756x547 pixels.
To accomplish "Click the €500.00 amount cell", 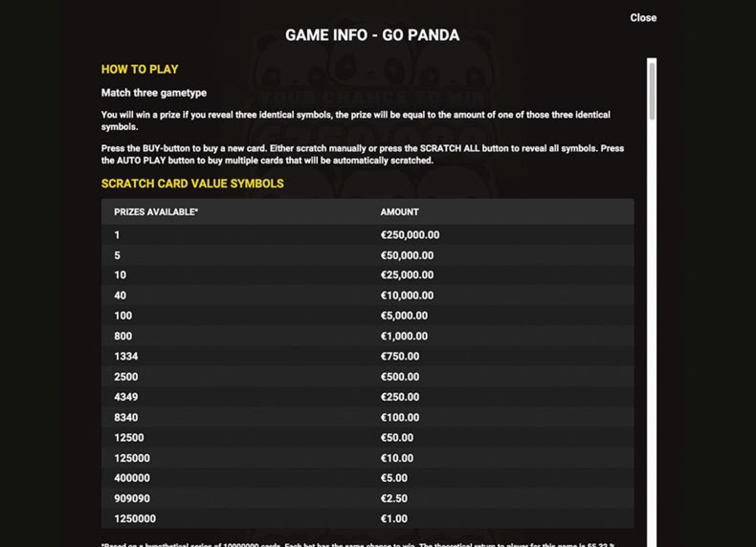I will tap(400, 377).
